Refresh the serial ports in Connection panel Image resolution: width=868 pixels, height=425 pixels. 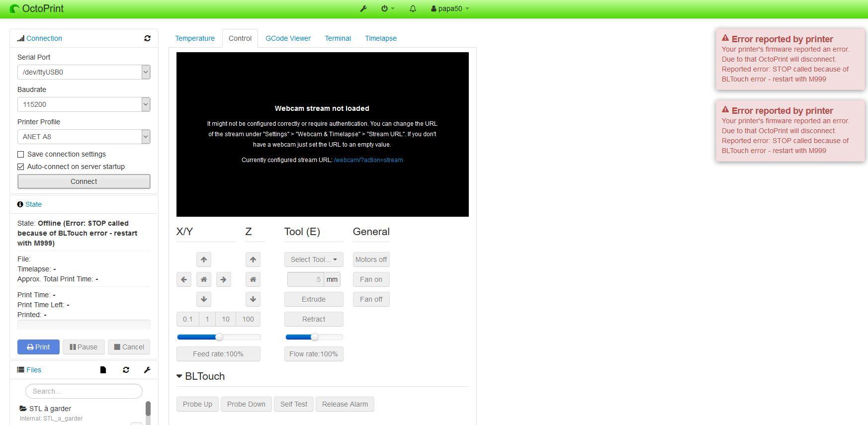pyautogui.click(x=147, y=38)
